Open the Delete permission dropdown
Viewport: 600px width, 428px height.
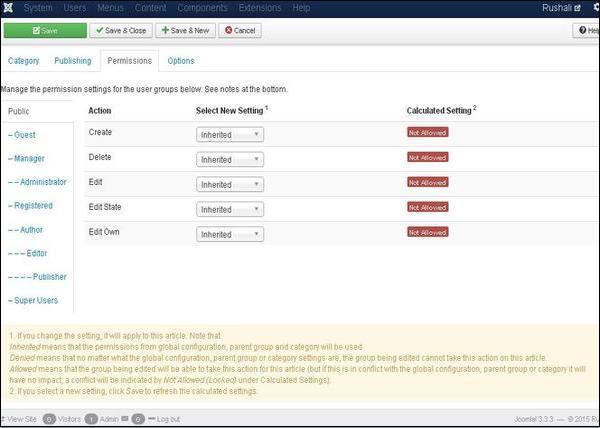coord(230,159)
